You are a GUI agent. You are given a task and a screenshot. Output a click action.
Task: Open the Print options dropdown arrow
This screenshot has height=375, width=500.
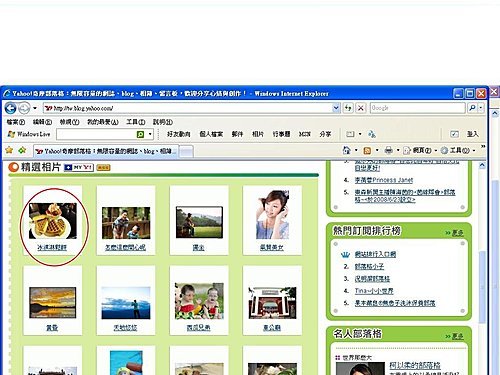coord(398,151)
